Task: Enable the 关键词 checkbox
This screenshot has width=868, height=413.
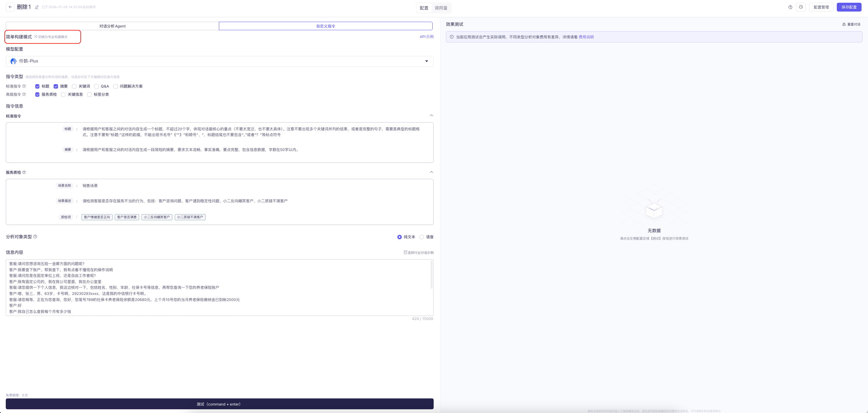Action: tap(74, 87)
